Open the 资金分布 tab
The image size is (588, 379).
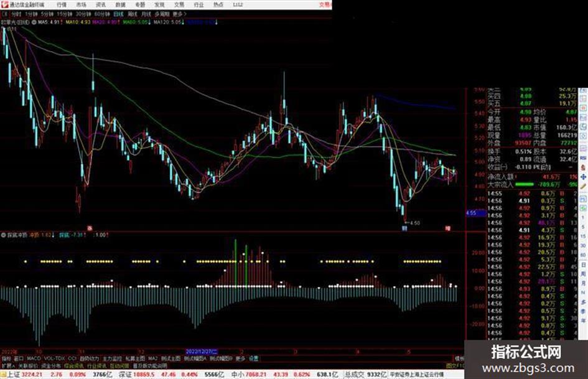coord(50,365)
